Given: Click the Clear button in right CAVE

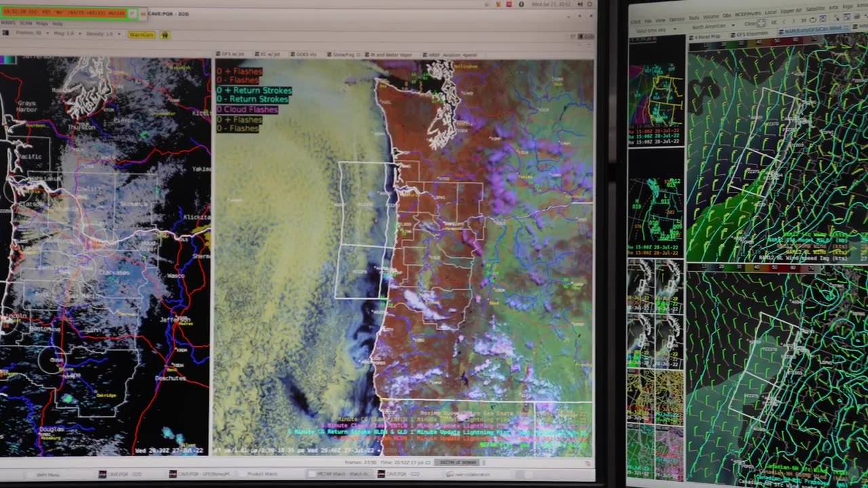Looking at the screenshot, I should click(x=751, y=24).
